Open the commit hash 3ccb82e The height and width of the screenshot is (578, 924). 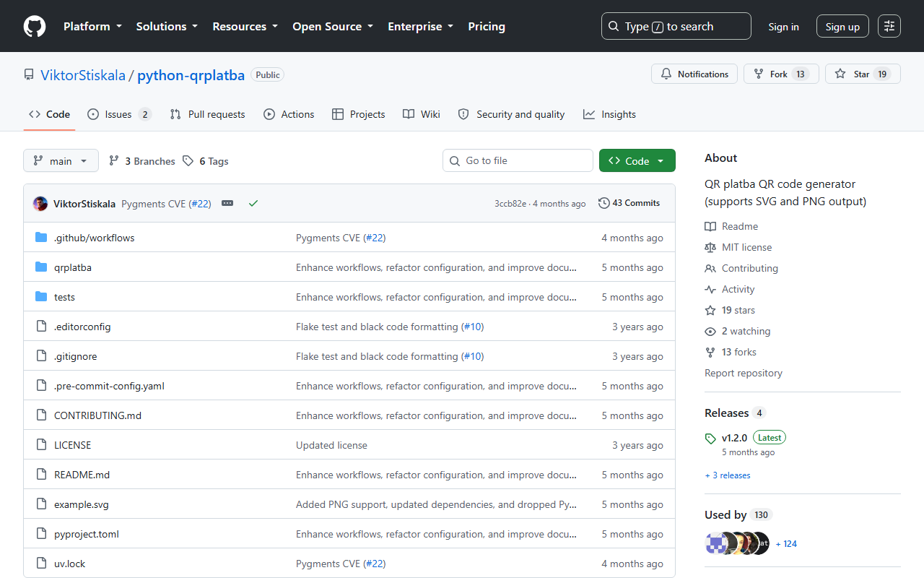pyautogui.click(x=510, y=204)
